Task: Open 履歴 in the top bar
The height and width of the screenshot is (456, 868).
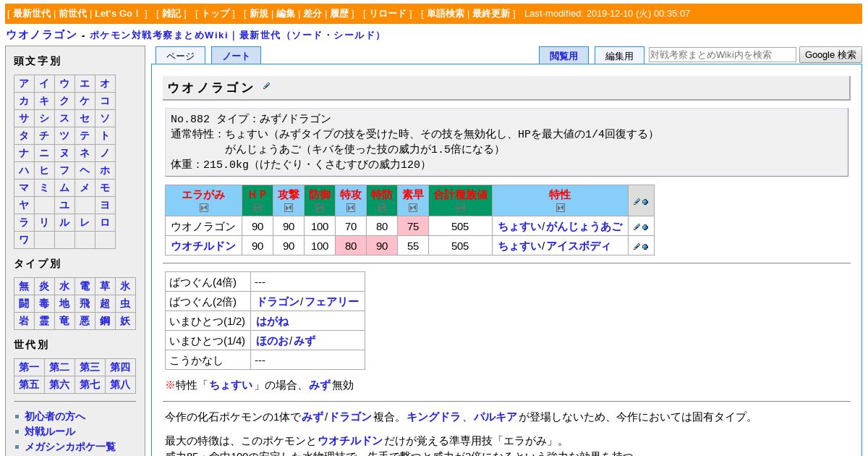Action: [339, 14]
